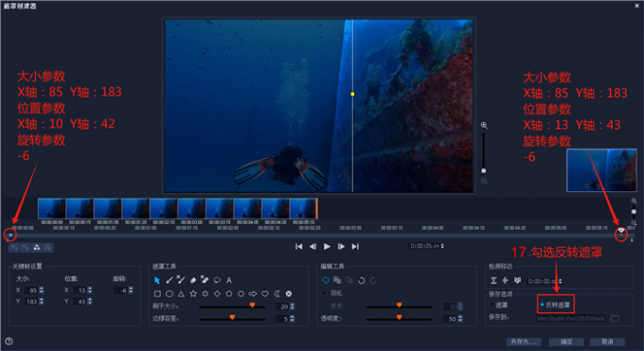
Task: Select the lasso mask tool
Action: click(x=217, y=280)
